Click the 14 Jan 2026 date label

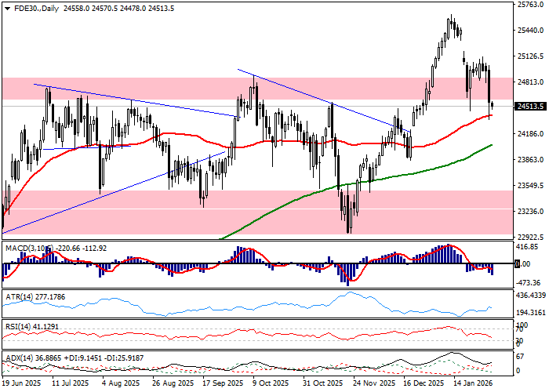pos(472,384)
